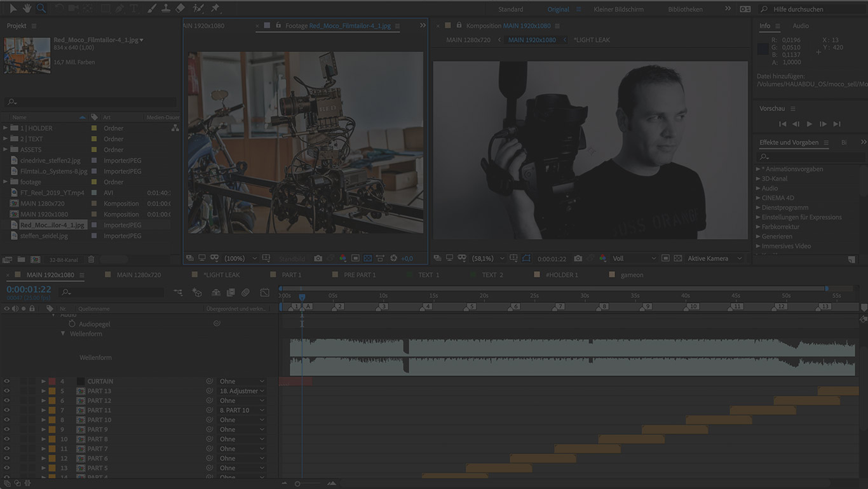
Task: Select the Zoom magnifier tool
Action: pos(41,8)
